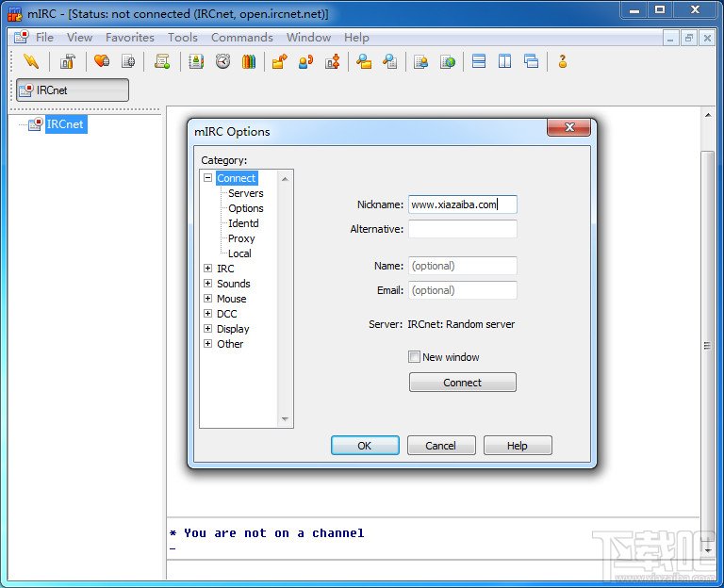Click category list scroll up arrow

[285, 179]
